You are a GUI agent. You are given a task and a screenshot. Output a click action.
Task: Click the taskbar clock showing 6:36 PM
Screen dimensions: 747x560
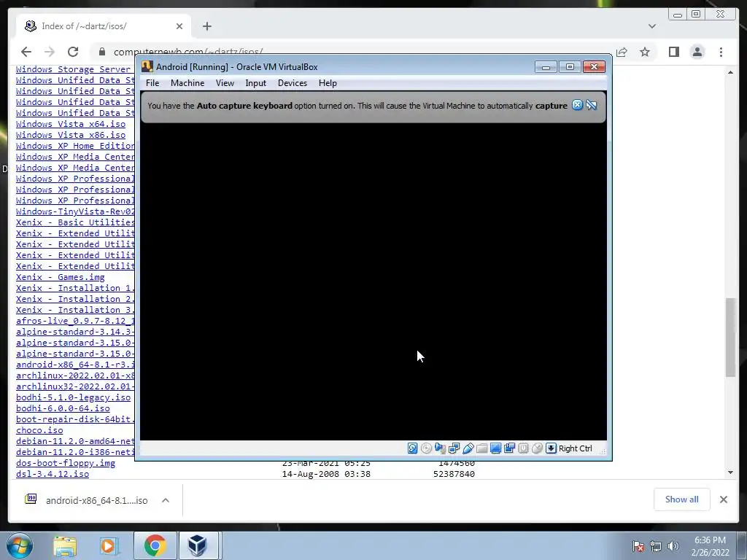tap(710, 546)
